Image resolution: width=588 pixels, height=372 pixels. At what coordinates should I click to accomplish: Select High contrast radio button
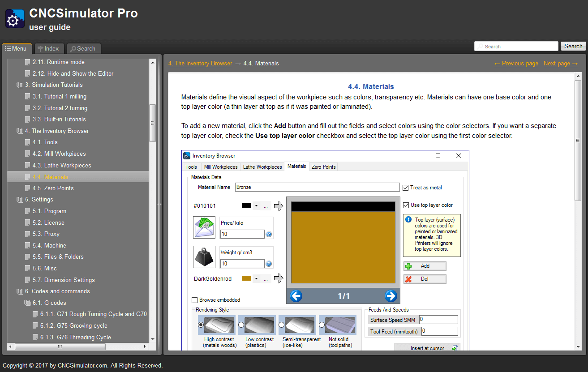click(x=201, y=325)
